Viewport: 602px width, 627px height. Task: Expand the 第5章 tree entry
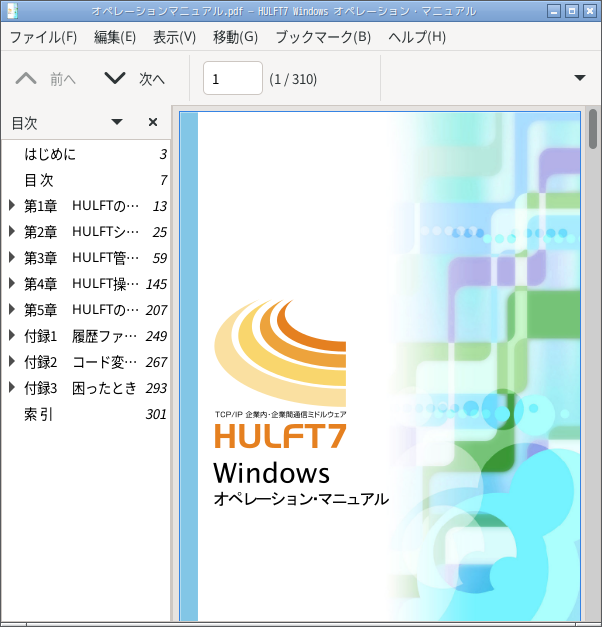point(12,310)
